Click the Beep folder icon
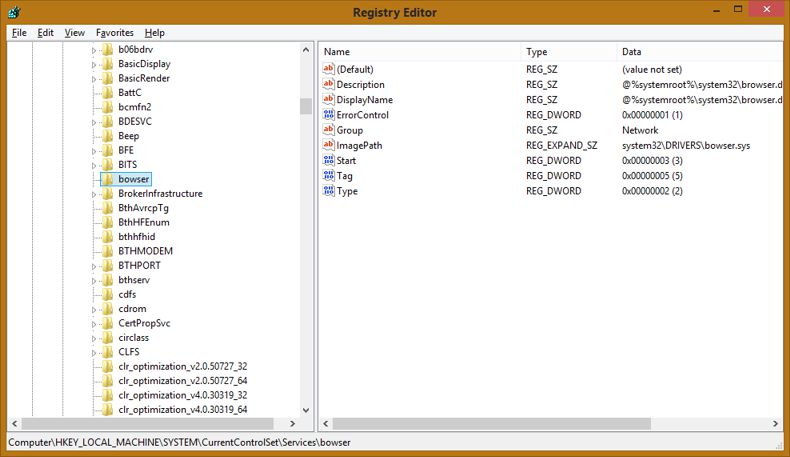Viewport: 790px width, 457px height. [x=107, y=136]
